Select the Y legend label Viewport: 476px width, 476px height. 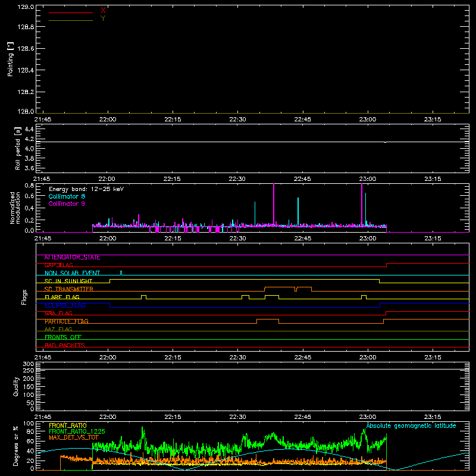[x=103, y=18]
